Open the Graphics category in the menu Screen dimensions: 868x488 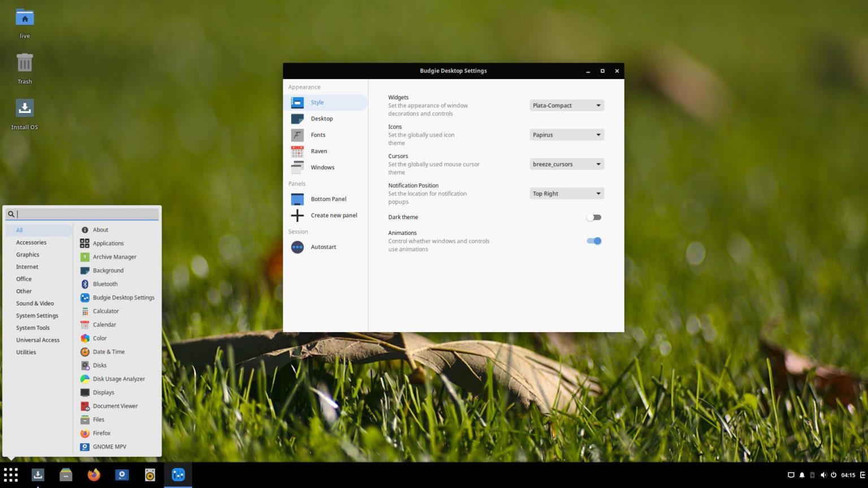click(x=28, y=254)
